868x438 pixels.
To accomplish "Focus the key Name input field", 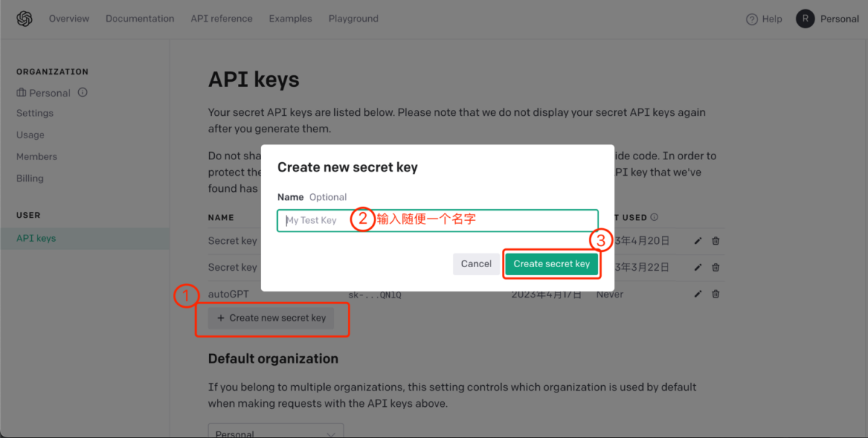I will 438,220.
